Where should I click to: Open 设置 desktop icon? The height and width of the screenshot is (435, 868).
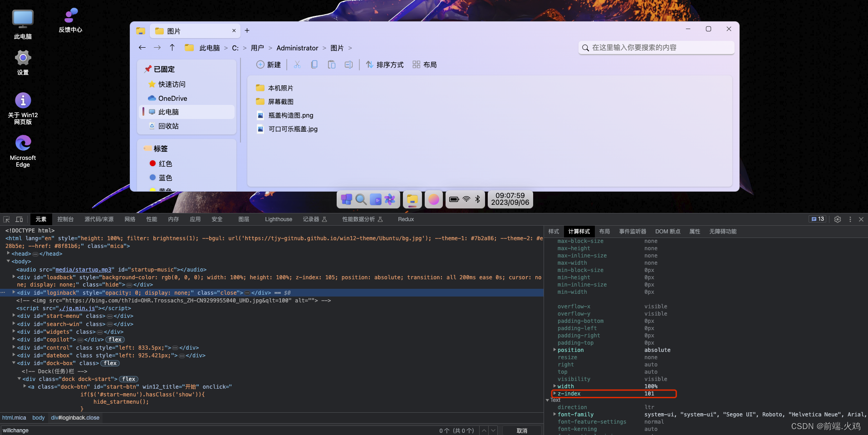coord(23,63)
